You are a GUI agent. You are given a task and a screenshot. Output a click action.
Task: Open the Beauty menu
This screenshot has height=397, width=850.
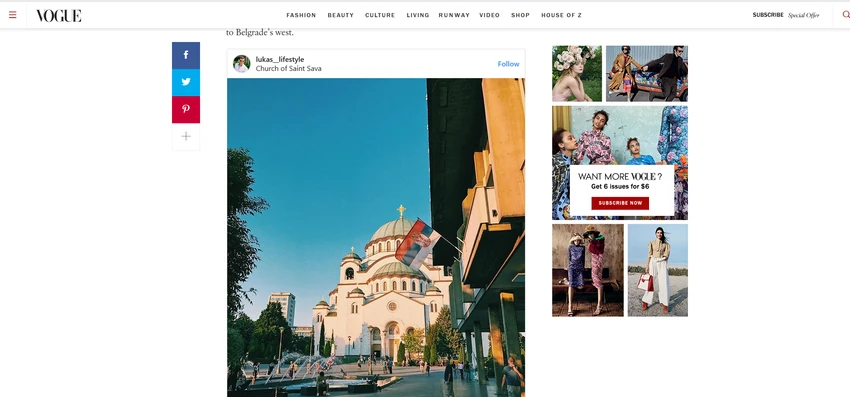click(x=340, y=15)
